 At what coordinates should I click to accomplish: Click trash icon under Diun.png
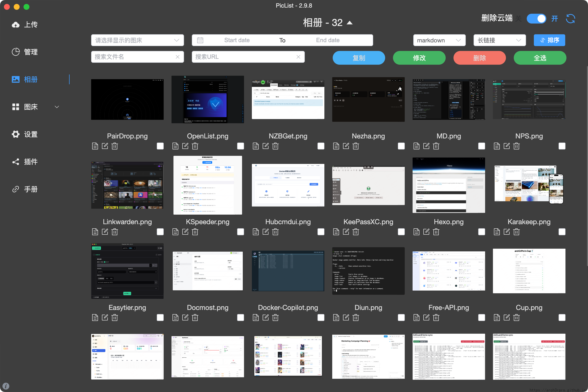click(356, 318)
